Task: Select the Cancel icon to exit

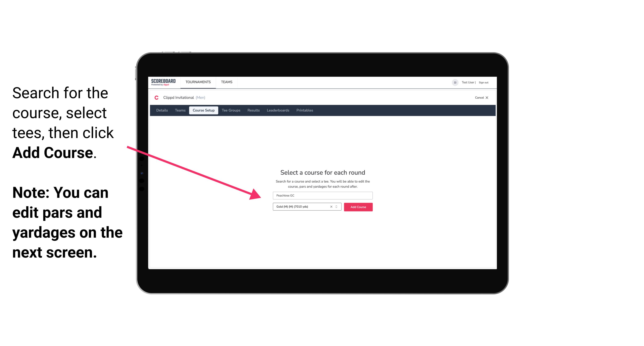Action: (x=490, y=98)
